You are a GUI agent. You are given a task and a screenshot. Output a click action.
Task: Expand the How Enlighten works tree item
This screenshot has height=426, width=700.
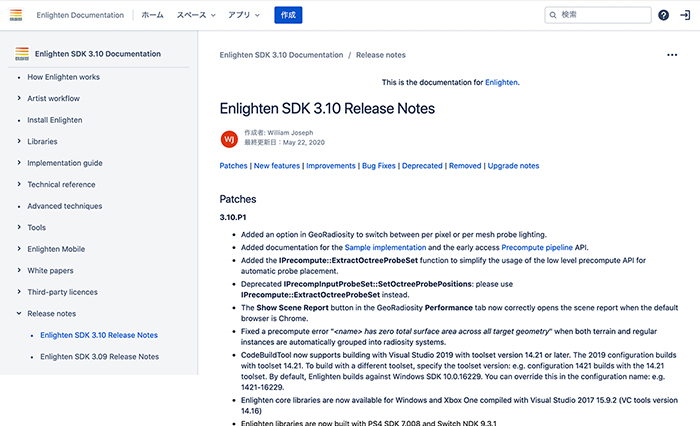coord(19,77)
